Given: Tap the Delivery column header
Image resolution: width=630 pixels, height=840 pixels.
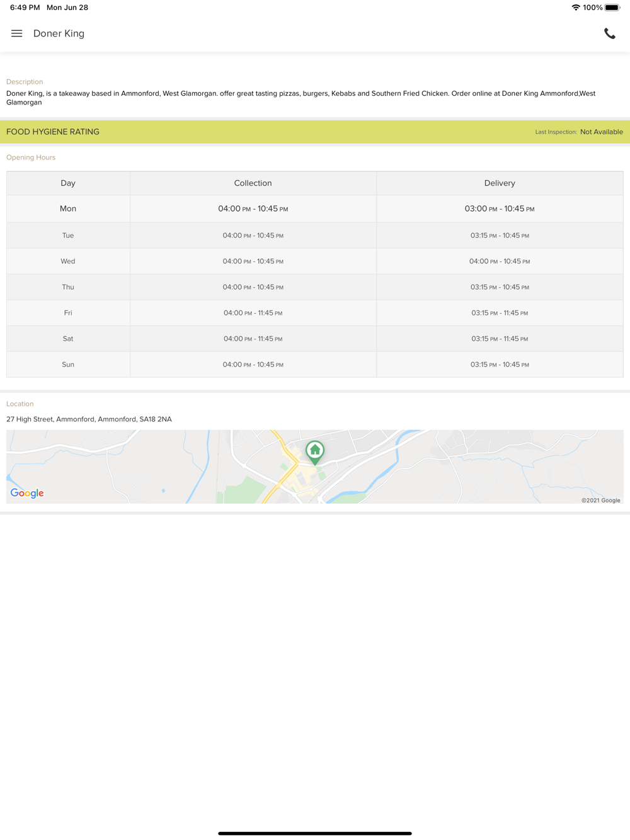Looking at the screenshot, I should (x=500, y=183).
